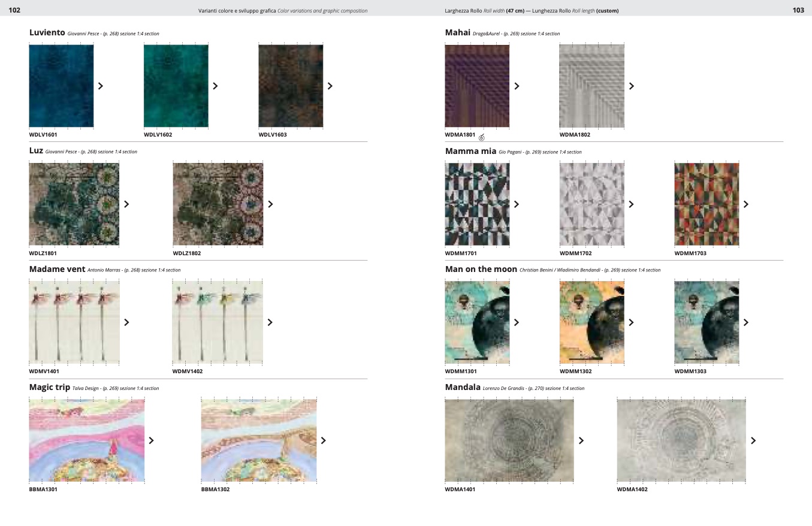Select the Magic trip BBMA1301 image
The width and height of the screenshot is (812, 526).
tap(87, 440)
